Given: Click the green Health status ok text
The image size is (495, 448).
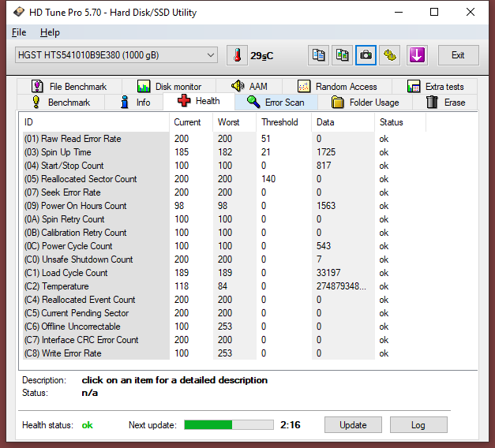Looking at the screenshot, I should pyautogui.click(x=87, y=425).
